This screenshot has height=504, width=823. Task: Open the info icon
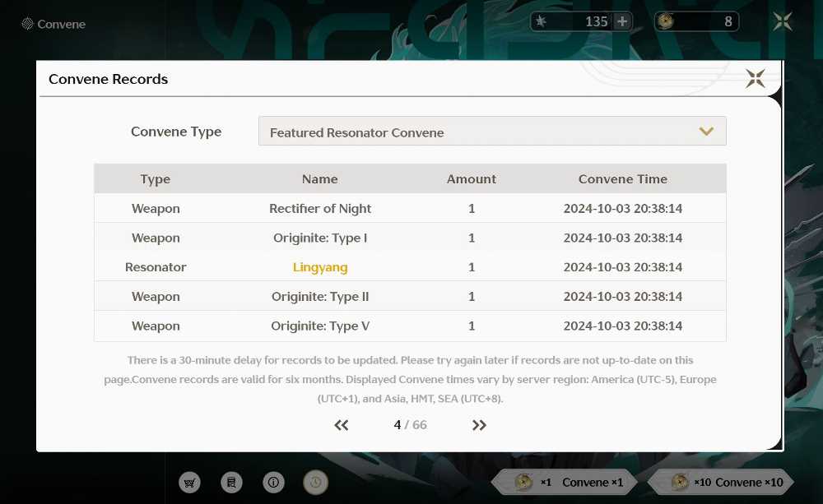273,482
